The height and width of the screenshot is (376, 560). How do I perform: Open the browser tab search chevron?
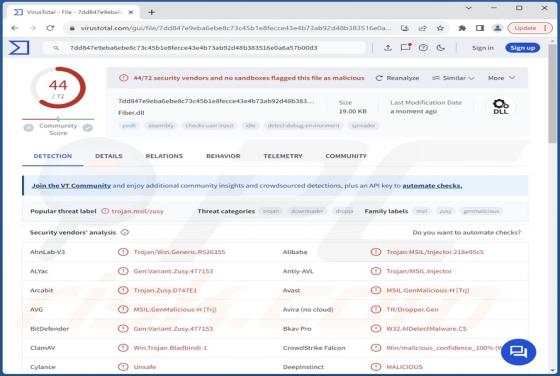469,7
